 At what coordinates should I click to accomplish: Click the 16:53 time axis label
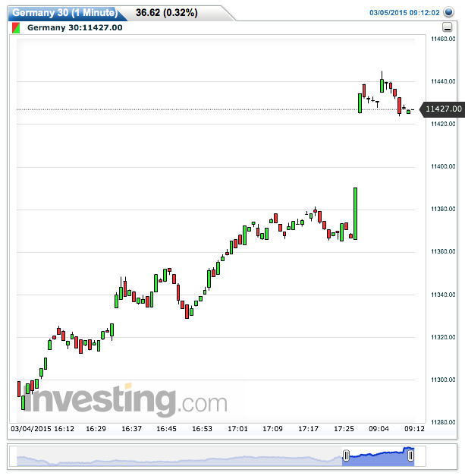tap(202, 429)
